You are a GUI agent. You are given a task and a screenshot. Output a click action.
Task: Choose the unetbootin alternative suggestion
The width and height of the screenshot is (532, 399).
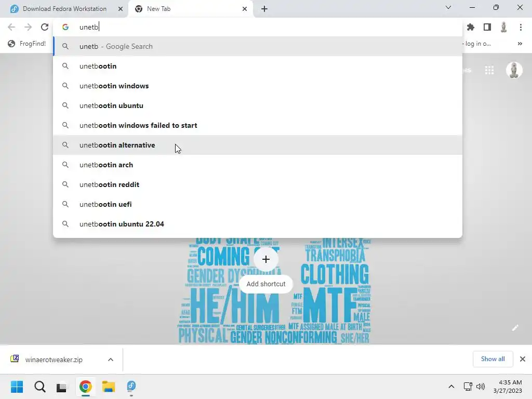(258, 145)
